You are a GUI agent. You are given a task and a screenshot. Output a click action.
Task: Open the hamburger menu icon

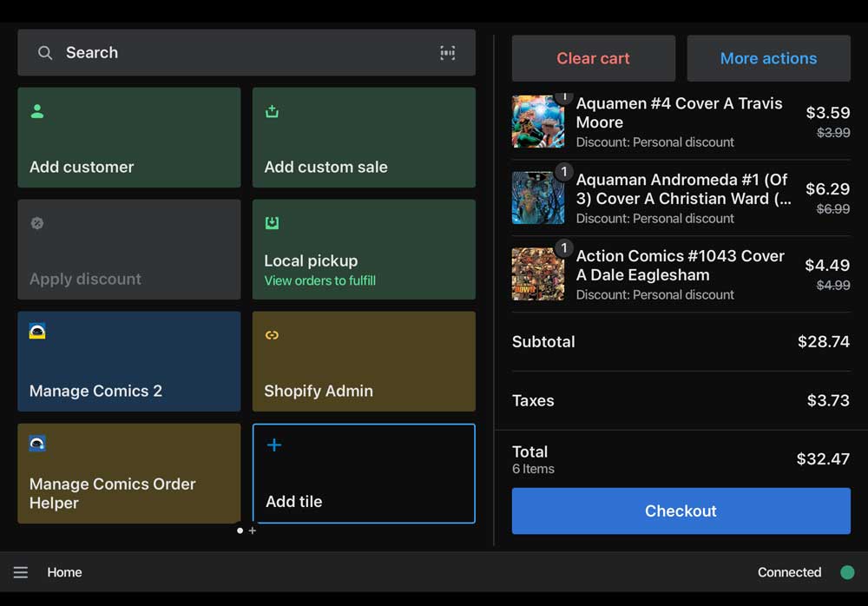[21, 572]
